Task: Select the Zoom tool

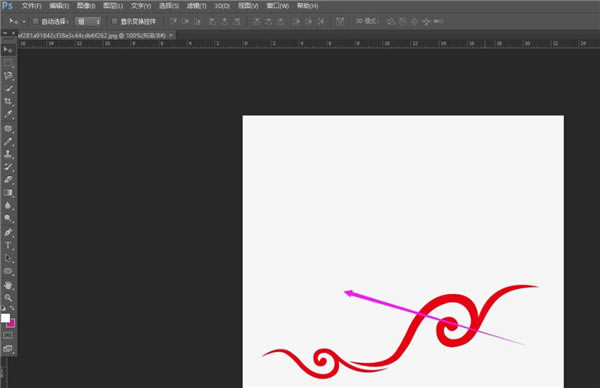Action: coord(8,298)
